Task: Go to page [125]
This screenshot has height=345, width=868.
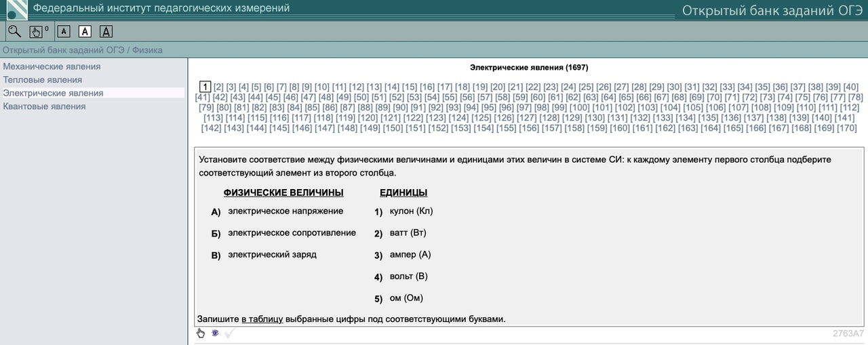Action: pyautogui.click(x=481, y=117)
